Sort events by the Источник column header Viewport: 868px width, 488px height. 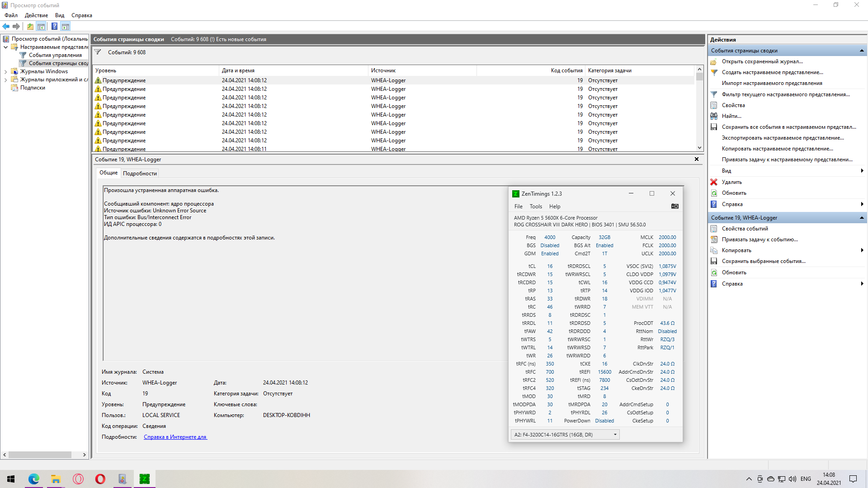tap(383, 70)
